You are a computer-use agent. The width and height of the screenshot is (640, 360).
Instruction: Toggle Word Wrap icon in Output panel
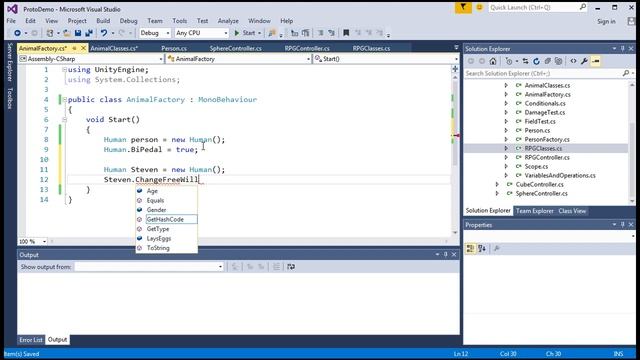coord(291,267)
